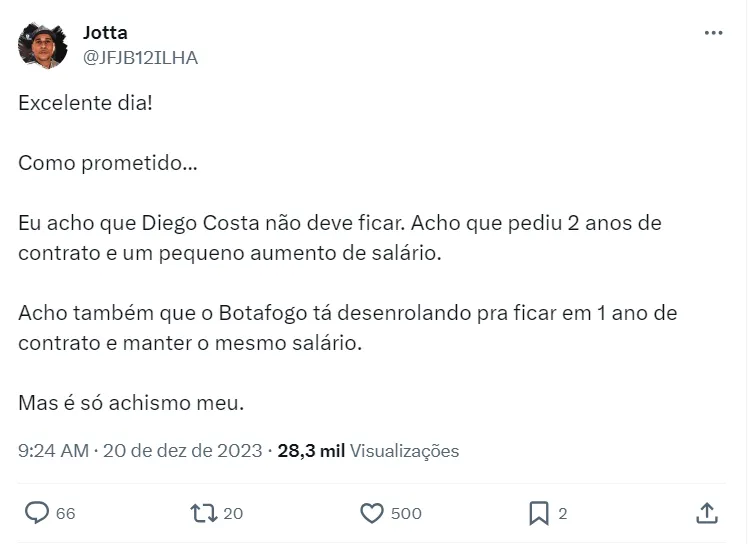Open the @JFJB12ILHA handle link
The width and height of the screenshot is (751, 544).
[x=140, y=57]
